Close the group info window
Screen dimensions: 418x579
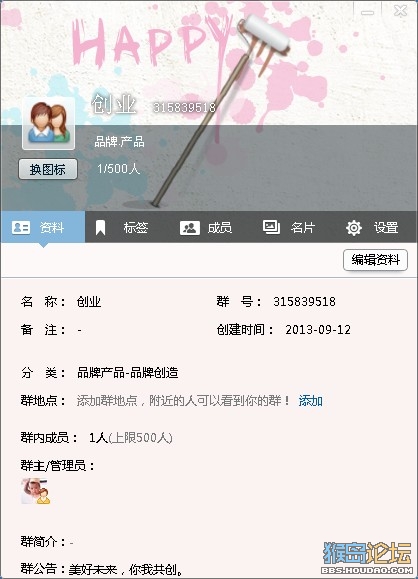point(400,11)
